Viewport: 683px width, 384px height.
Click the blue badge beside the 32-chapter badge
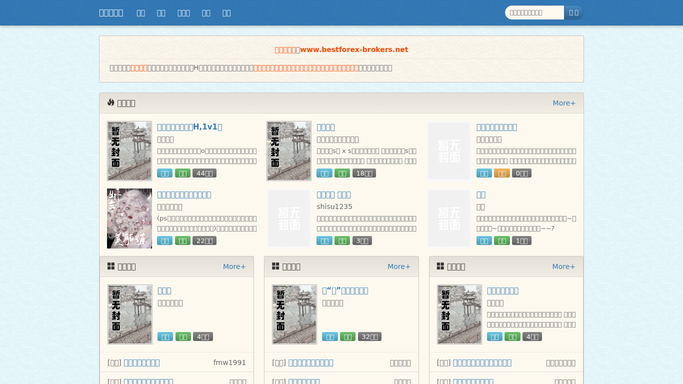tap(330, 337)
